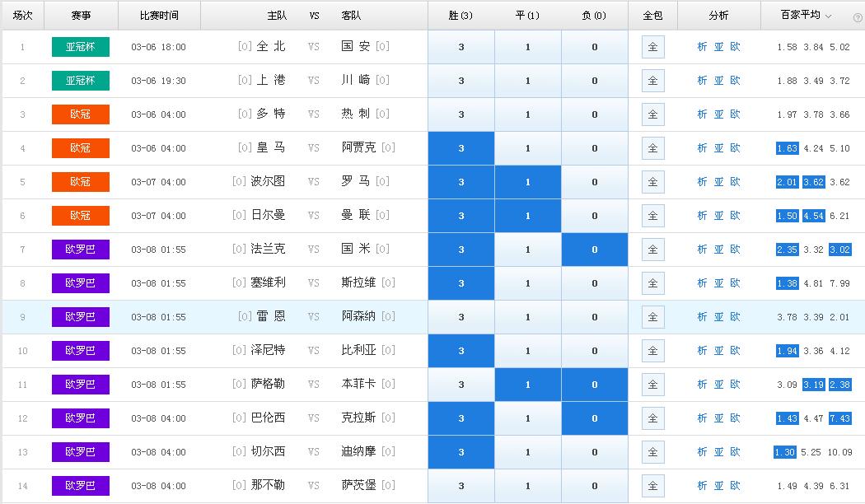Open 析 analysis link for 切尔西 match

tap(702, 452)
